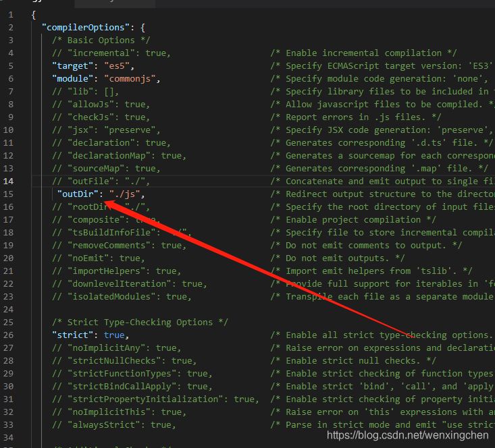Click the commented "strictPropertyInitialization" option
The height and width of the screenshot is (448, 495).
(155, 399)
